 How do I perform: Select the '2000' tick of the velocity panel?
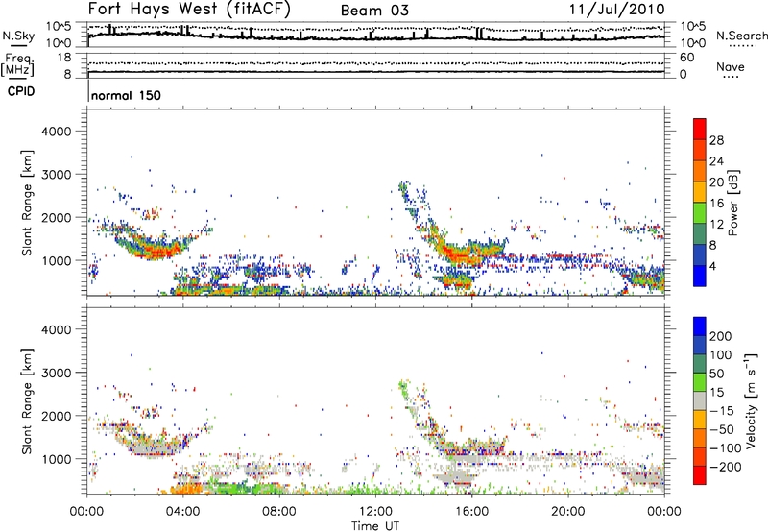pos(57,416)
